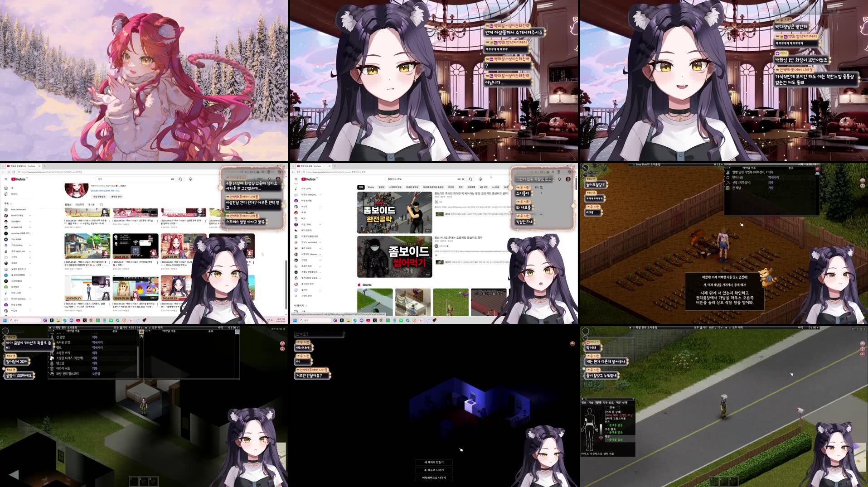
Task: Click the 새 캐릭터 만들기 (New character) button
Action: 434,463
